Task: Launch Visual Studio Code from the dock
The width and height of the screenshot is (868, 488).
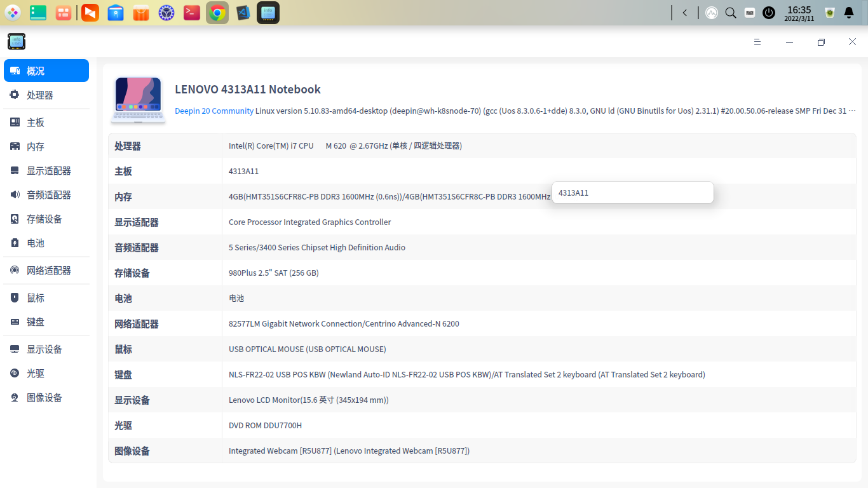Action: 243,13
